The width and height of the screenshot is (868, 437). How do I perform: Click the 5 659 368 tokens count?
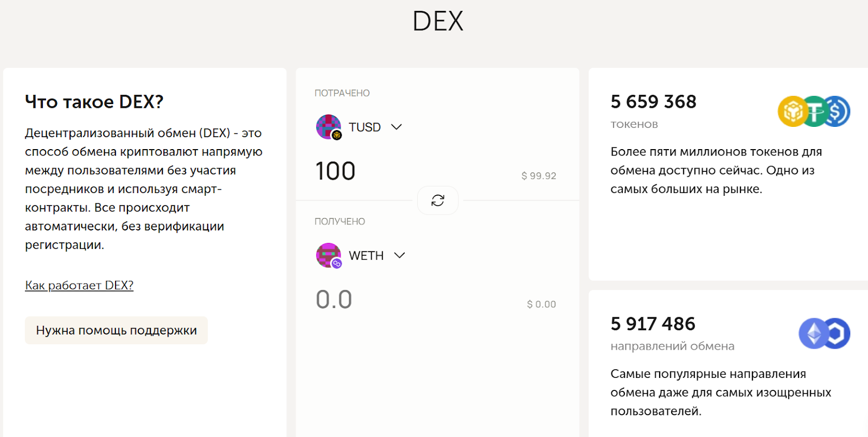[x=653, y=102]
